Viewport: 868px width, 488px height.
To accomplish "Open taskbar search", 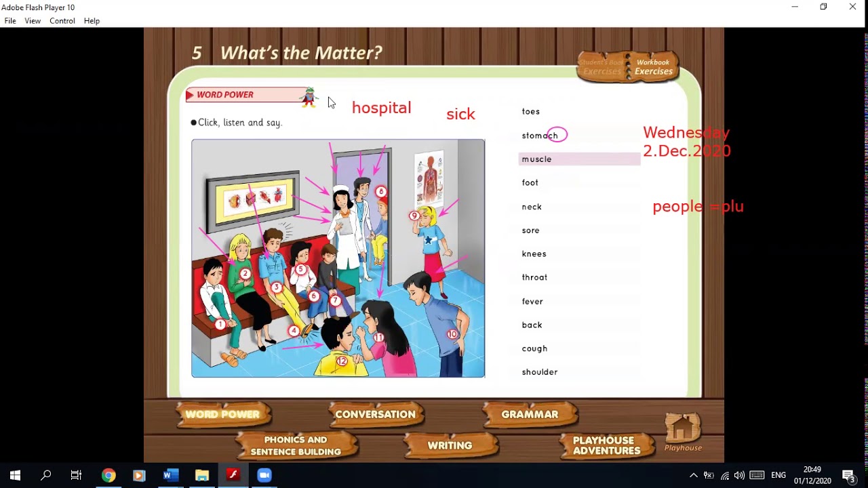I will click(x=46, y=475).
